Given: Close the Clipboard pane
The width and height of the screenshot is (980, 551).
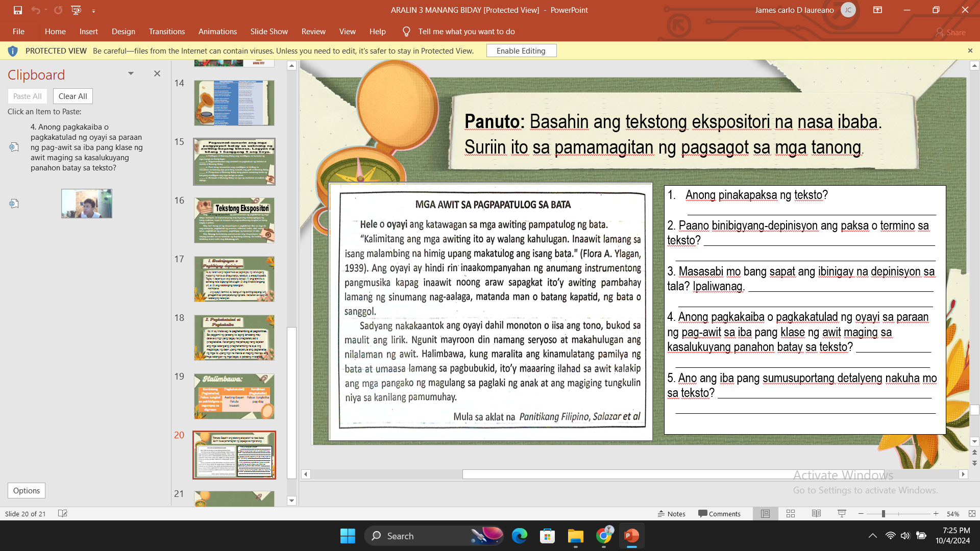Looking at the screenshot, I should point(157,73).
